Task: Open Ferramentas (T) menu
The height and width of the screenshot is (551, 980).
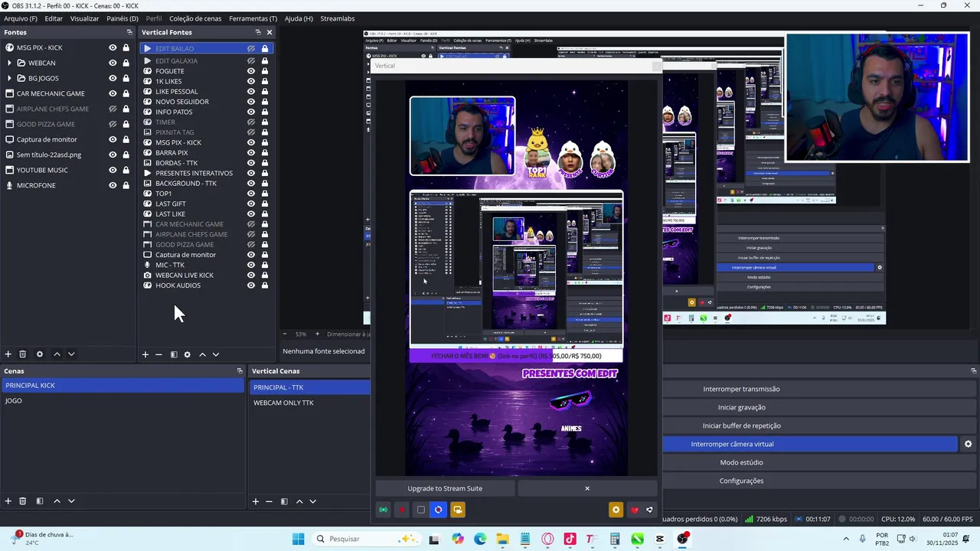Action: (253, 18)
